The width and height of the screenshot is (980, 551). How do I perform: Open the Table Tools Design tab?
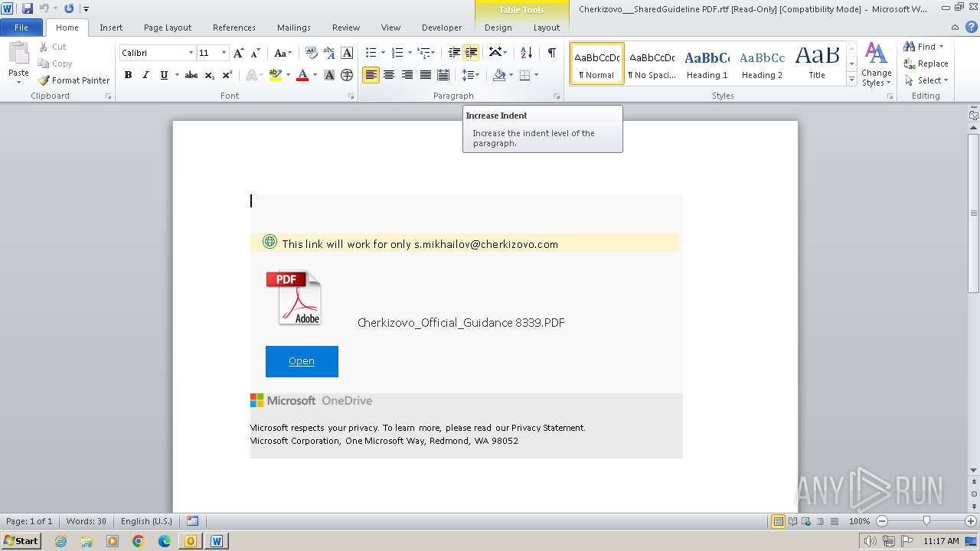[x=498, y=27]
